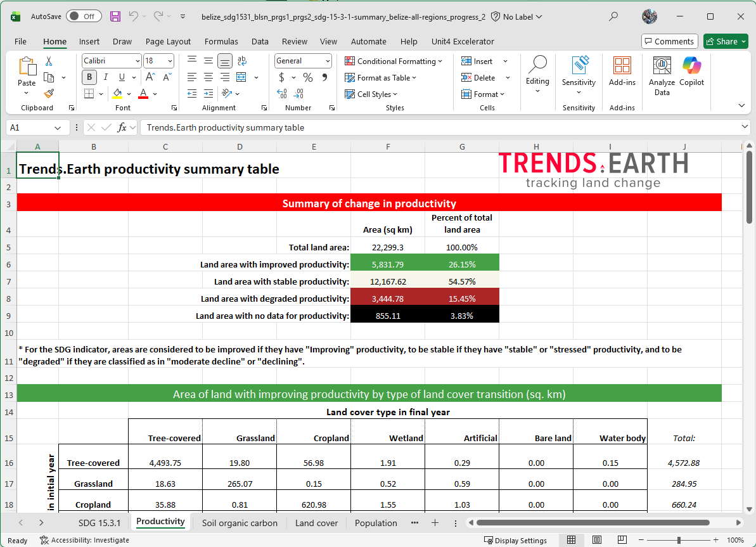
Task: Click Insert cells button
Action: tap(477, 61)
